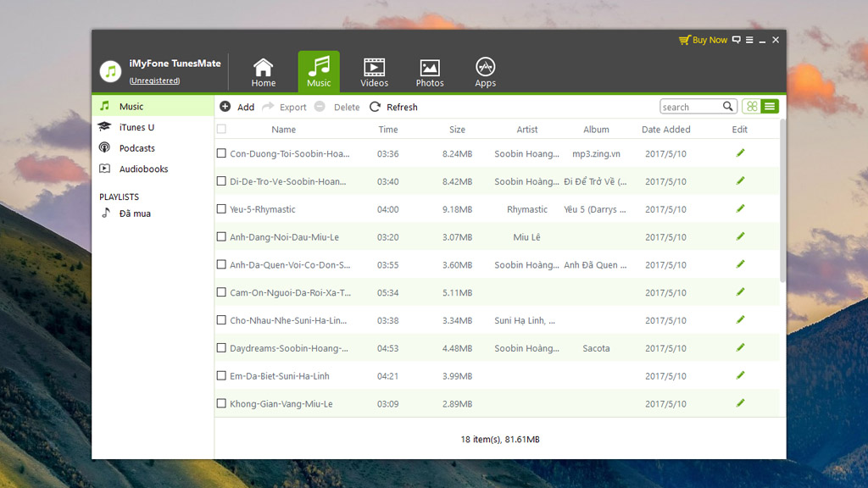Switch to grid view
Image resolution: width=868 pixels, height=488 pixels.
752,106
